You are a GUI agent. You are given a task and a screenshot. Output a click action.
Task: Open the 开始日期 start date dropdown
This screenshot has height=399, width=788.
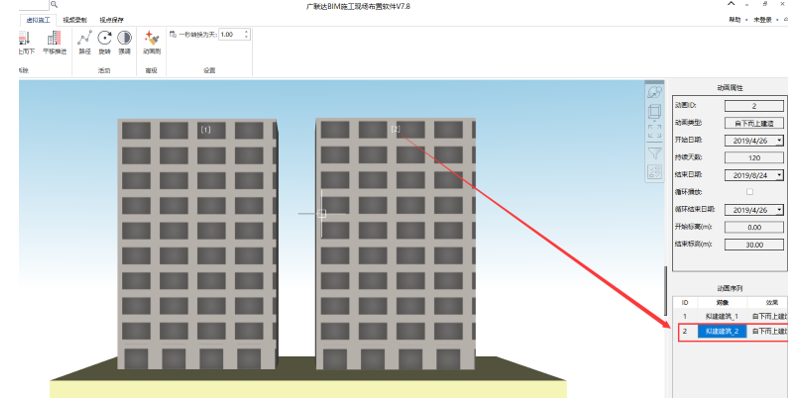tap(779, 141)
